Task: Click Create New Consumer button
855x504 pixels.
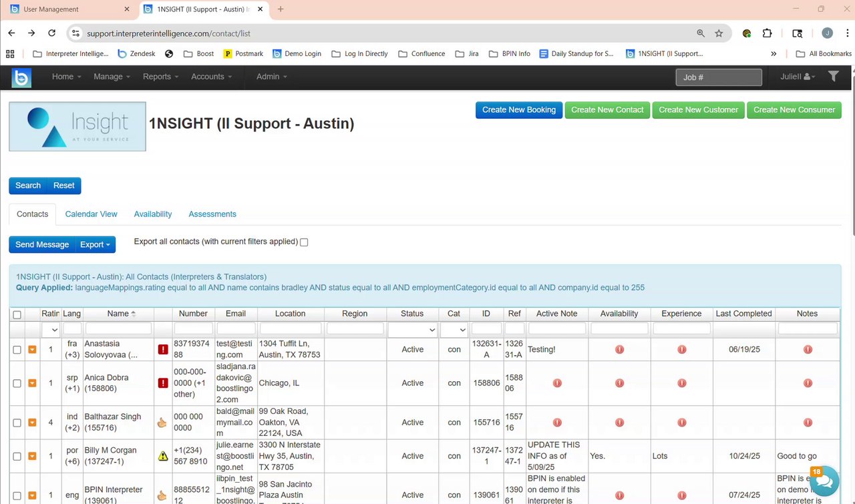Action: (794, 110)
